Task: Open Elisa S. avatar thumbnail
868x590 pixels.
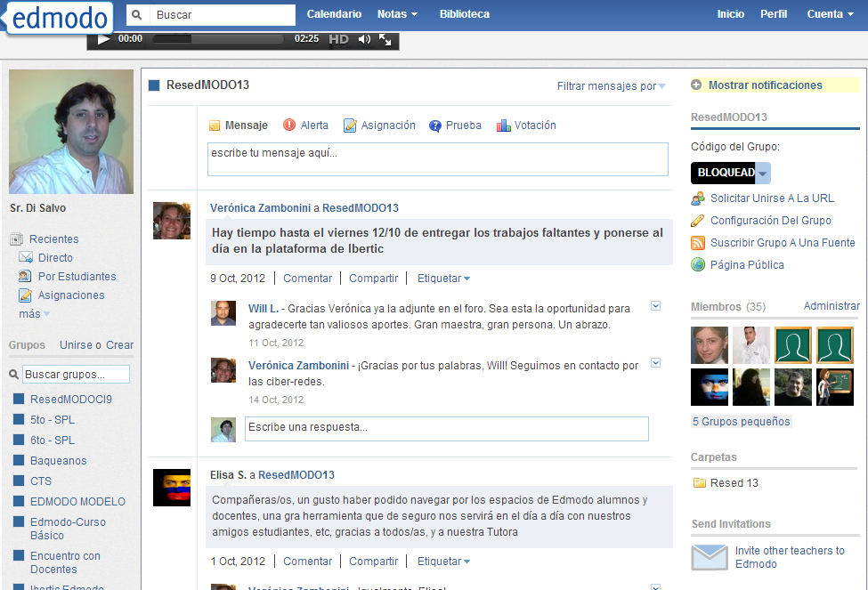Action: pos(172,488)
